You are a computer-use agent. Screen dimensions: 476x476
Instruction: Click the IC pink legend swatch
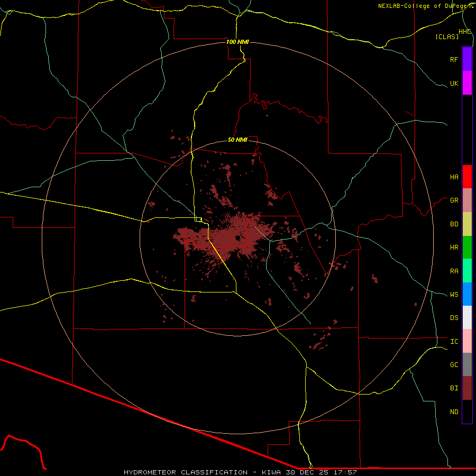click(x=467, y=341)
